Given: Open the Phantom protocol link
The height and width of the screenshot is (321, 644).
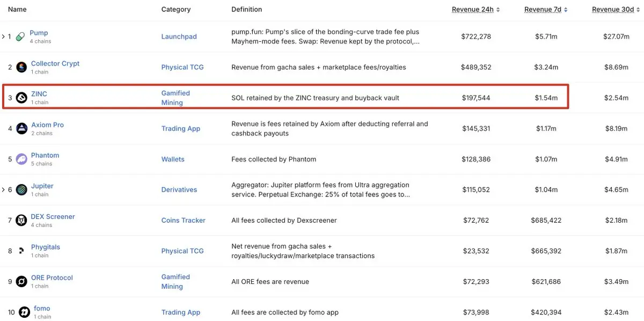Looking at the screenshot, I should pyautogui.click(x=45, y=155).
